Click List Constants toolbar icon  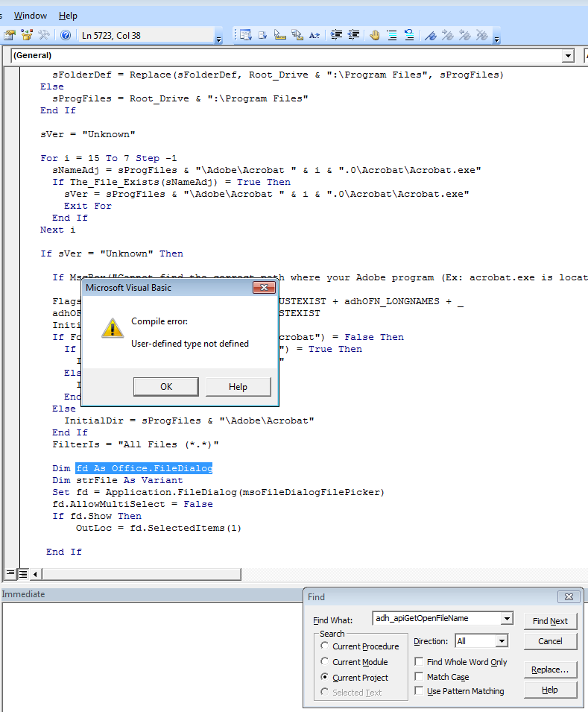tap(262, 35)
